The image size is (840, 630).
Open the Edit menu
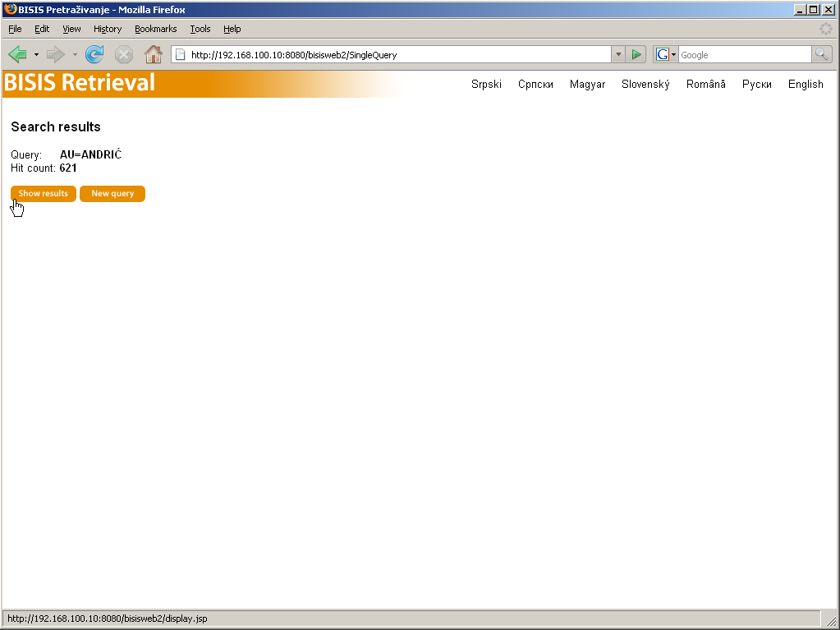pos(42,29)
